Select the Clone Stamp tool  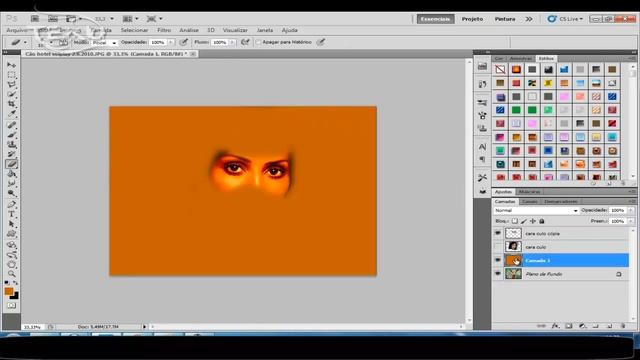11,144
